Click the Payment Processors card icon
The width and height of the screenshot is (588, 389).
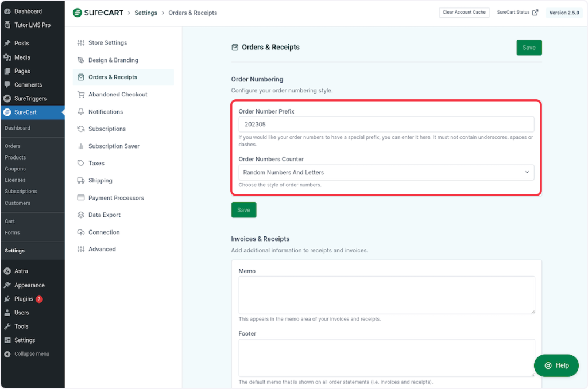pos(81,198)
